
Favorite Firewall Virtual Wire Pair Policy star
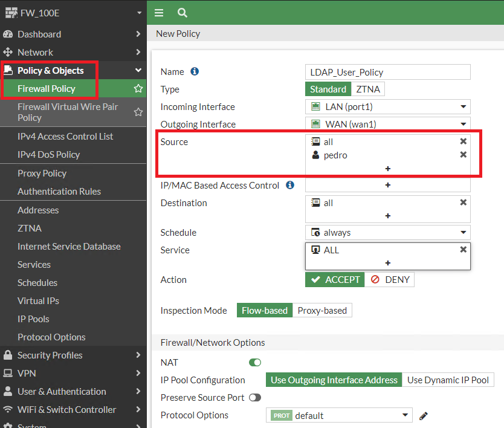(138, 112)
